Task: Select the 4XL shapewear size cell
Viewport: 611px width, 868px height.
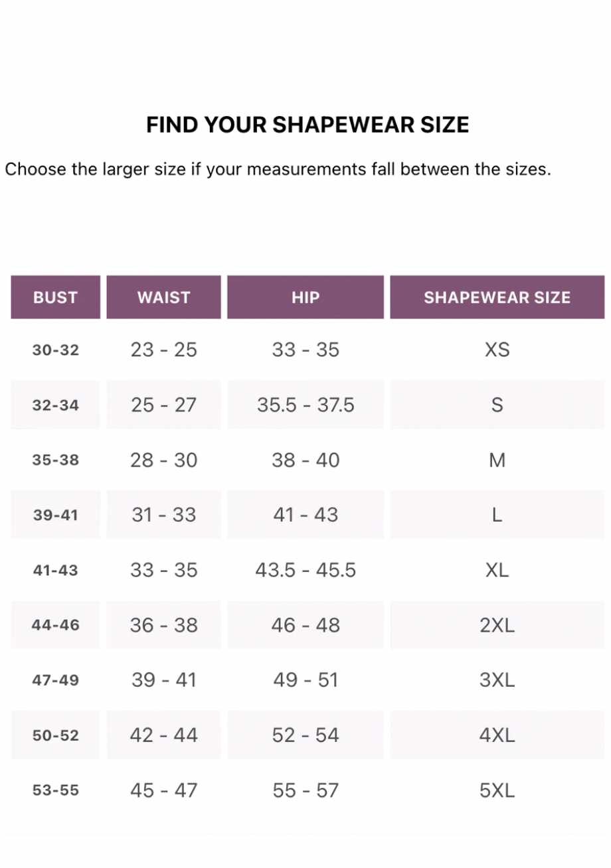Action: [x=497, y=735]
